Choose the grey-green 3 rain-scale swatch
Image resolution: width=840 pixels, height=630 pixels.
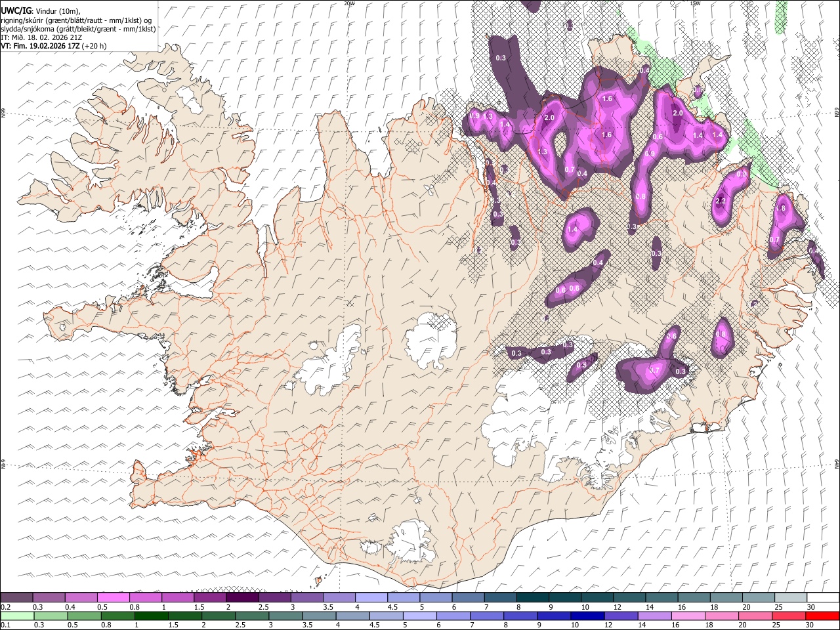[x=285, y=616]
